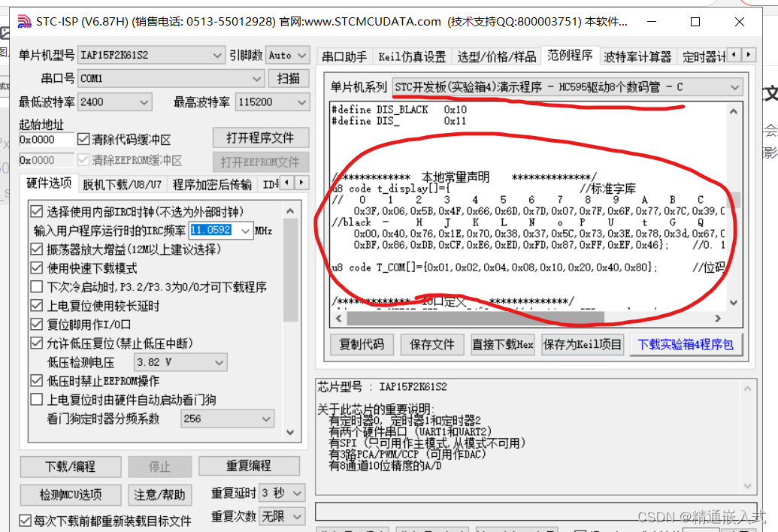Click the STC-ISP app logo icon
Image resolution: width=778 pixels, height=532 pixels.
tap(24, 21)
